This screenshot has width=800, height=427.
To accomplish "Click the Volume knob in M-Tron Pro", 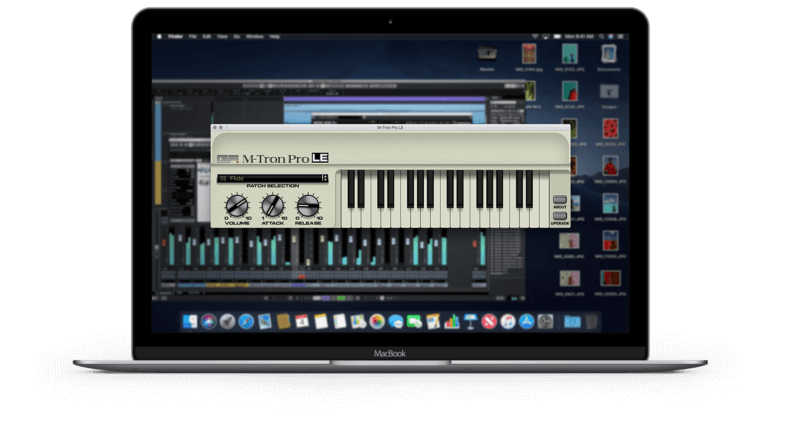I will (237, 206).
